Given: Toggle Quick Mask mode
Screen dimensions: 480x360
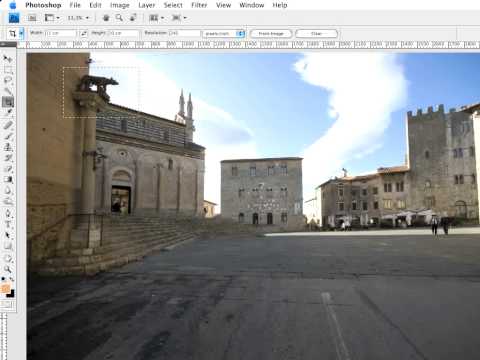Looking at the screenshot, I should click(7, 304).
